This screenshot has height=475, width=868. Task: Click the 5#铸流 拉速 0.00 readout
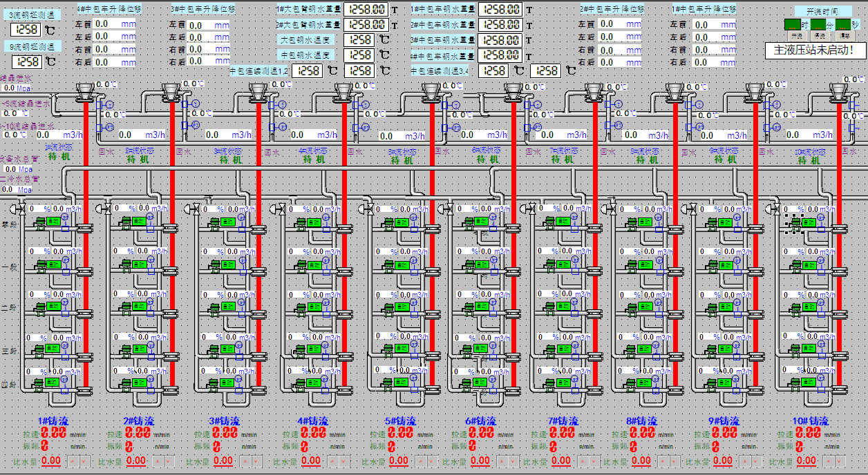402,433
